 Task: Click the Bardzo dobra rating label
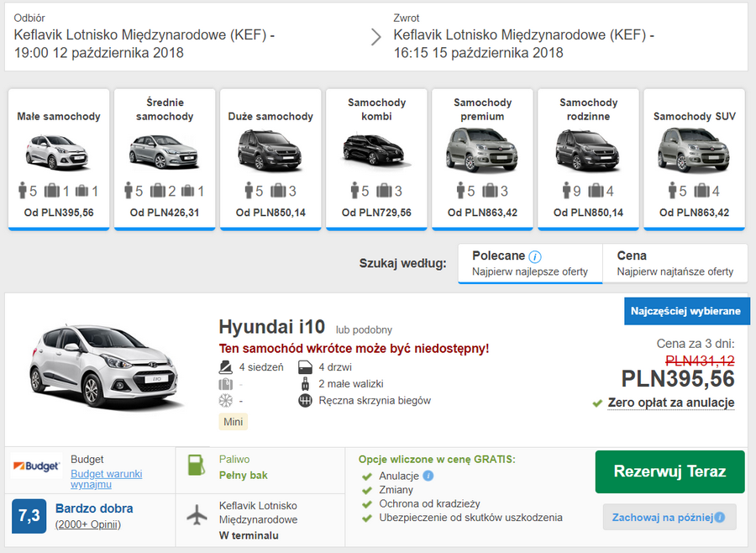click(x=94, y=508)
